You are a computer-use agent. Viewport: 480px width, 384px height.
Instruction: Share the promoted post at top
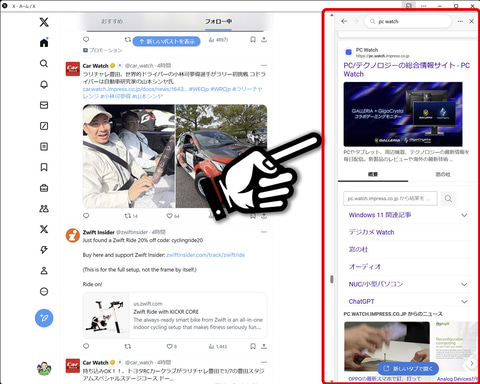tap(264, 40)
